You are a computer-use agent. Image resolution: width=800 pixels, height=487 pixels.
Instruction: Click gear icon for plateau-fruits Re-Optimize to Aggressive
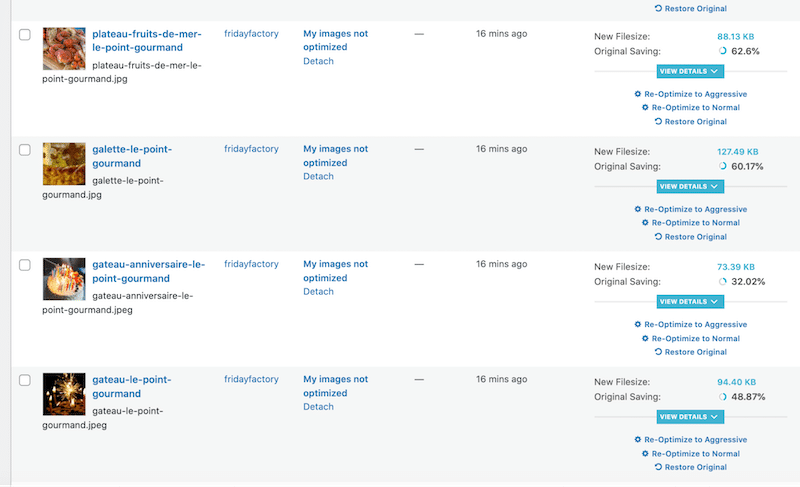(x=638, y=94)
